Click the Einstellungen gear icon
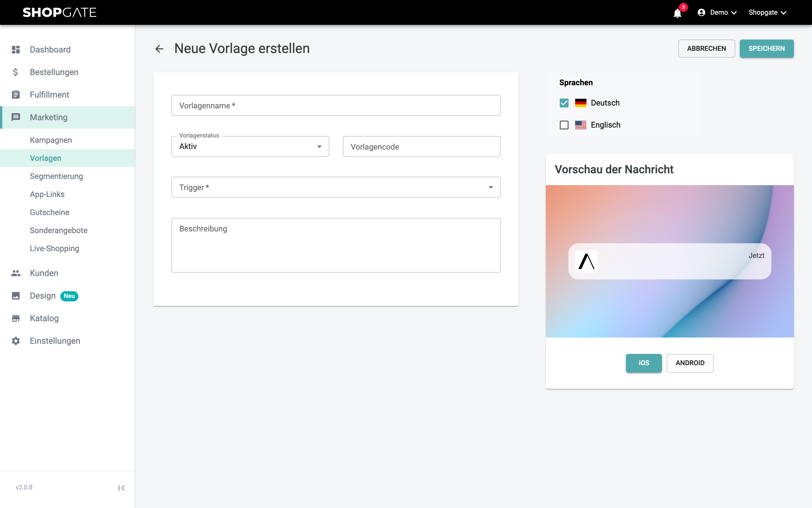 tap(16, 340)
